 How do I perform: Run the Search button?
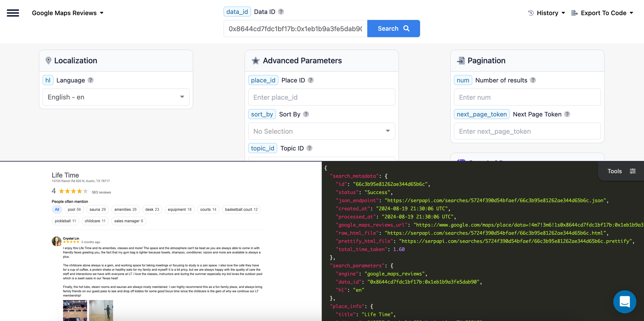(393, 29)
